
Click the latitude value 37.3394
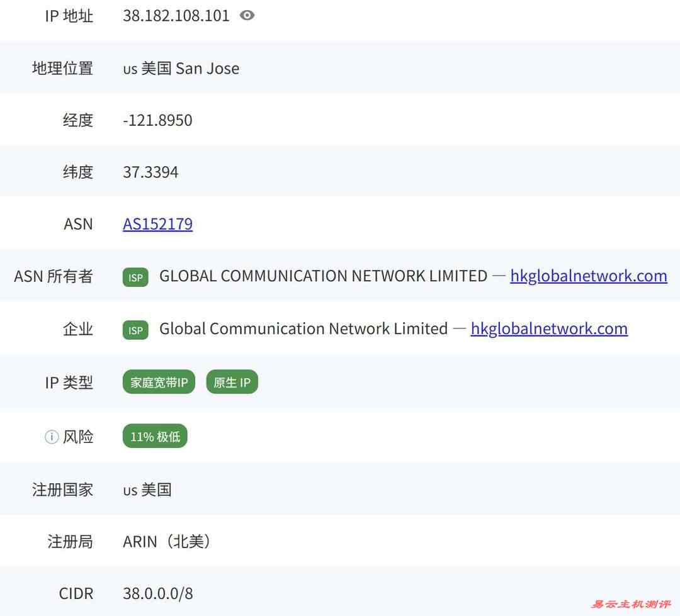(x=151, y=171)
